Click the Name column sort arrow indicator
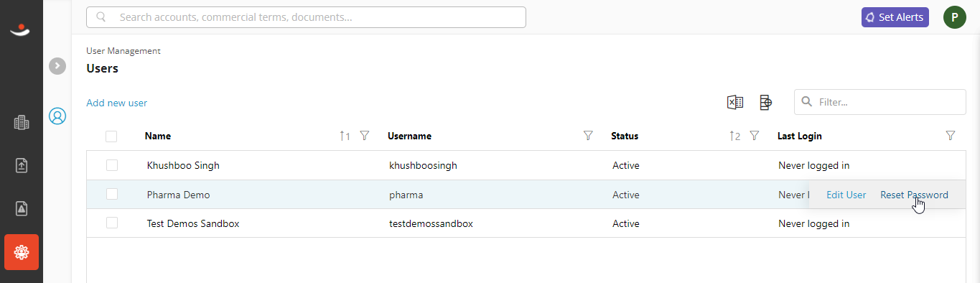Screen dimensions: 980x283 point(345,136)
